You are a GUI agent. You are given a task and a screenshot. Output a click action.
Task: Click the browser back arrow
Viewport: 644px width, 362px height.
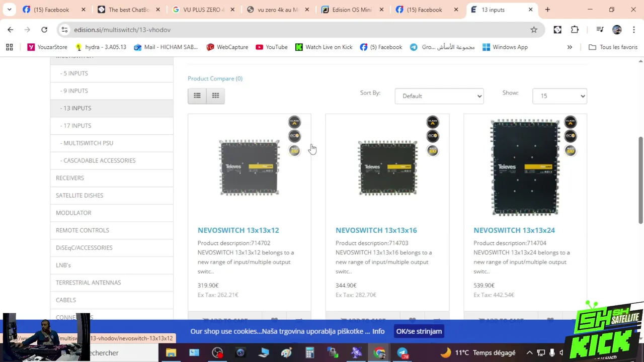coord(11,30)
